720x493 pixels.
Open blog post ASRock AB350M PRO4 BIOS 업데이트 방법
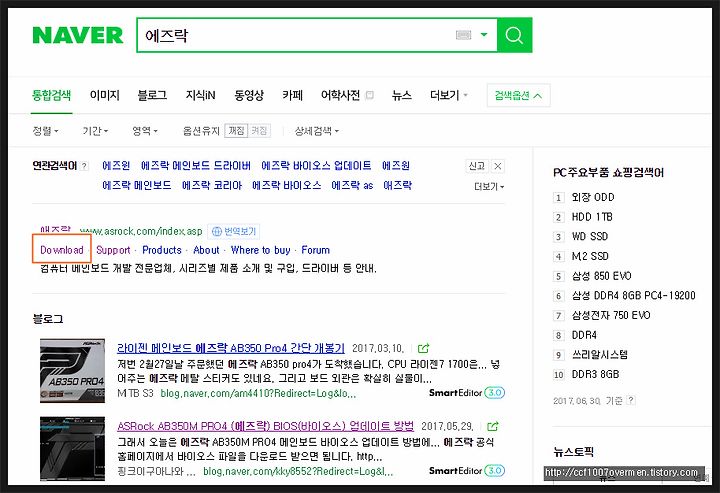click(265, 426)
